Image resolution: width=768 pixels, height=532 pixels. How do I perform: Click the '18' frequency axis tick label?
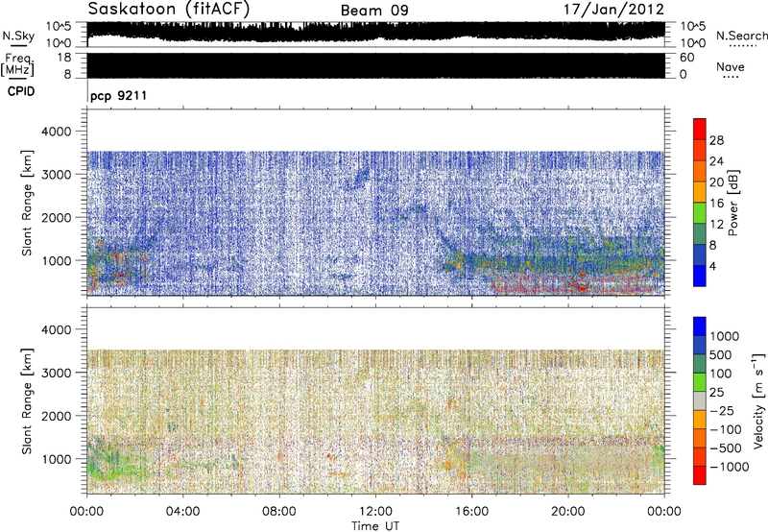pos(65,58)
